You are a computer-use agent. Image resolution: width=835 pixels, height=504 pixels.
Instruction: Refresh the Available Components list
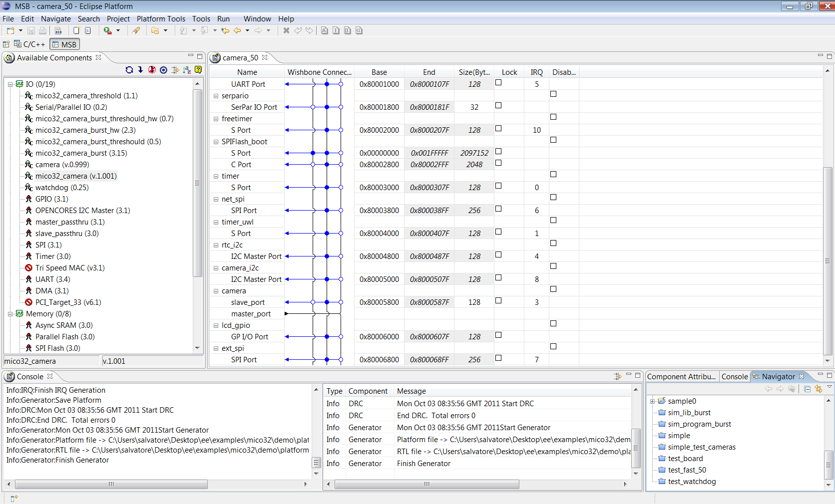tap(129, 70)
